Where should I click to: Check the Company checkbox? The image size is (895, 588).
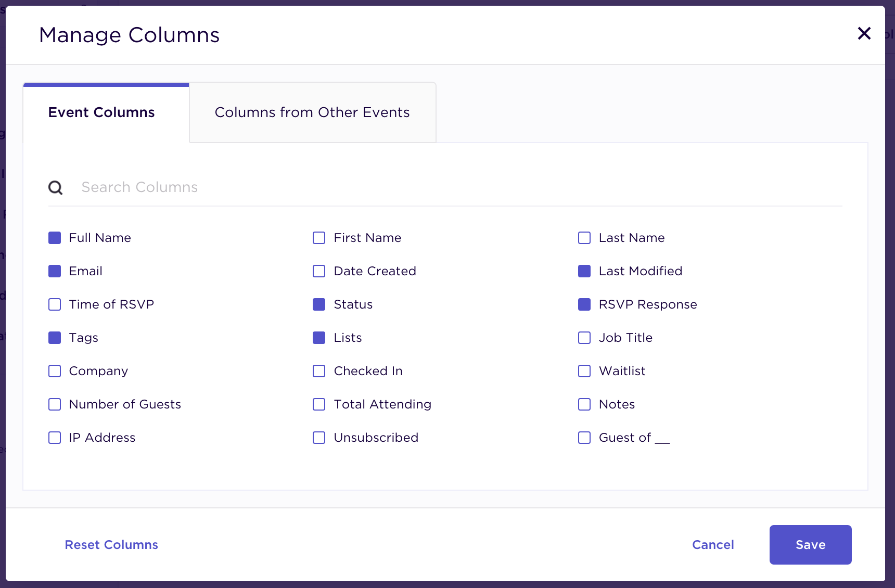coord(55,371)
